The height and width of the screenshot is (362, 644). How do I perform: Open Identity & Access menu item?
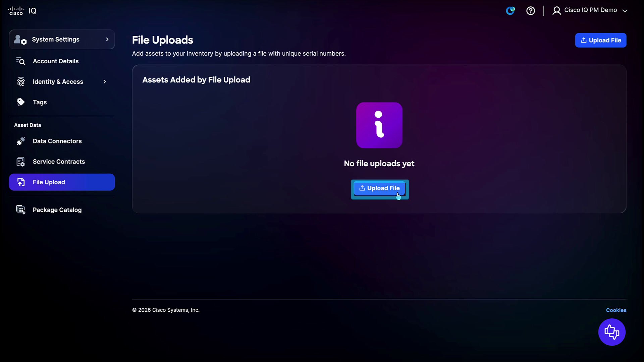(x=62, y=81)
